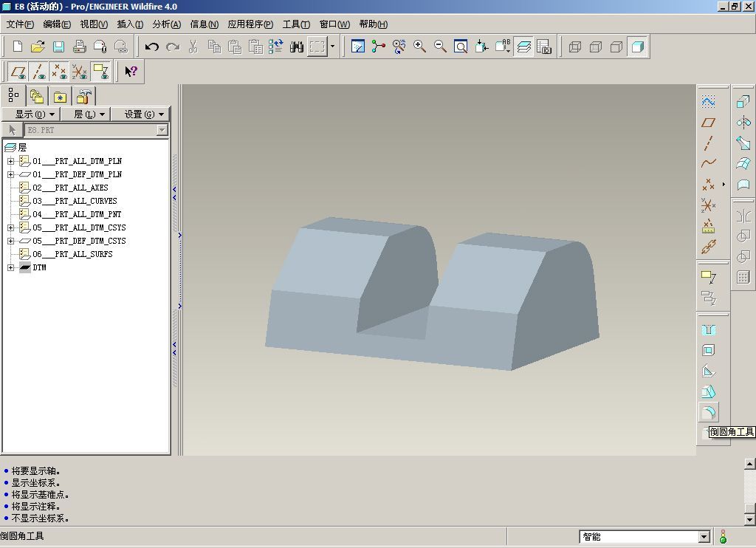Click the Redo arrow icon
Viewport: 756px width, 548px height.
coord(173,47)
